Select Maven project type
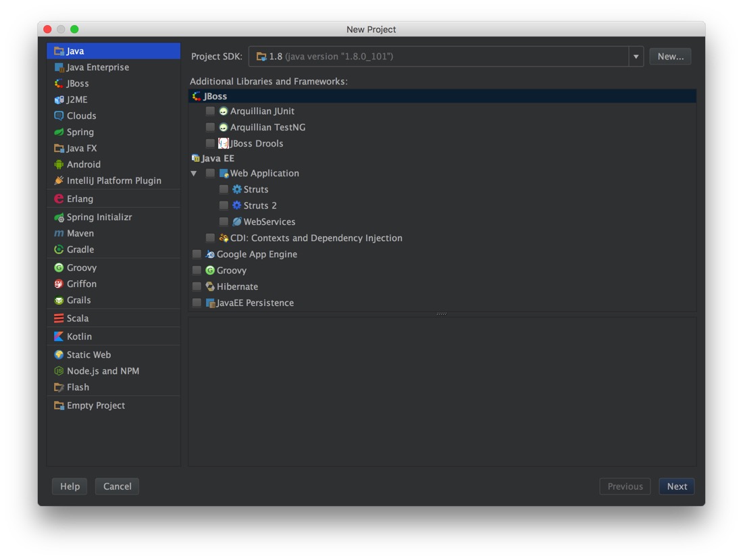743x560 pixels. [x=80, y=233]
